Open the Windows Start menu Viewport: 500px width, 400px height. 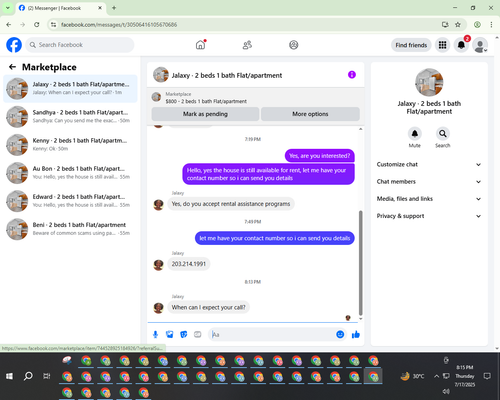click(9, 376)
